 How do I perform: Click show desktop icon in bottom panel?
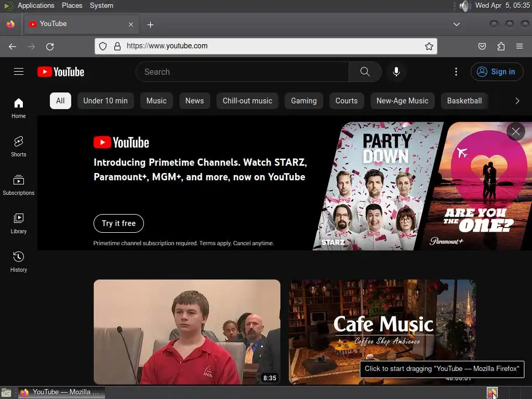click(x=6, y=393)
